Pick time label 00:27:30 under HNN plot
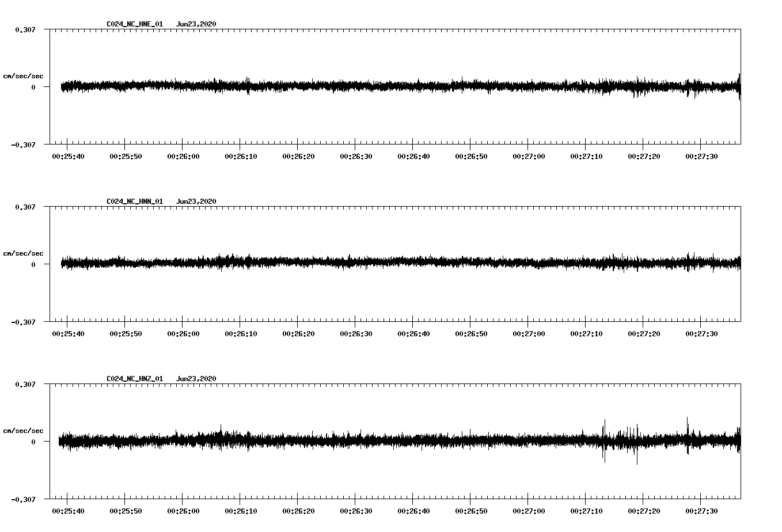Image resolution: width=782 pixels, height=532 pixels. [x=701, y=334]
